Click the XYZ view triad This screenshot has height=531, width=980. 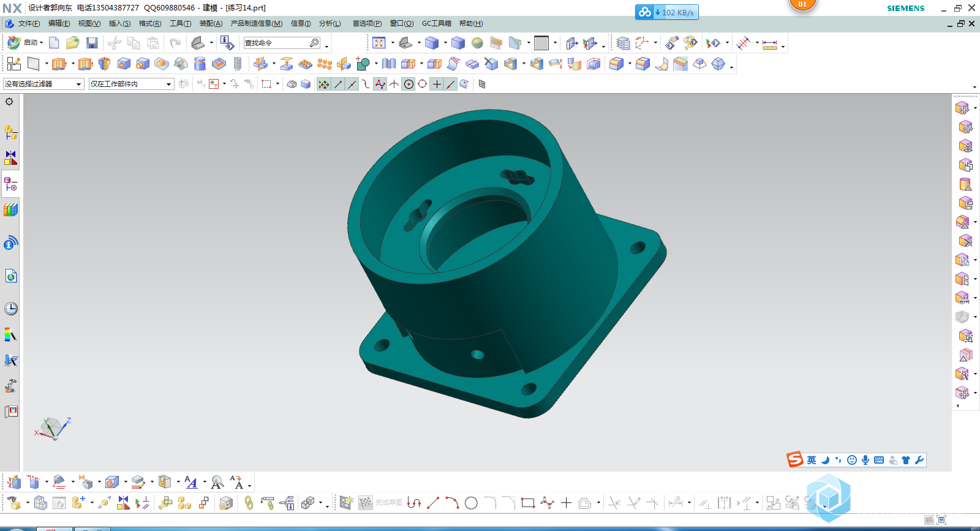52,427
